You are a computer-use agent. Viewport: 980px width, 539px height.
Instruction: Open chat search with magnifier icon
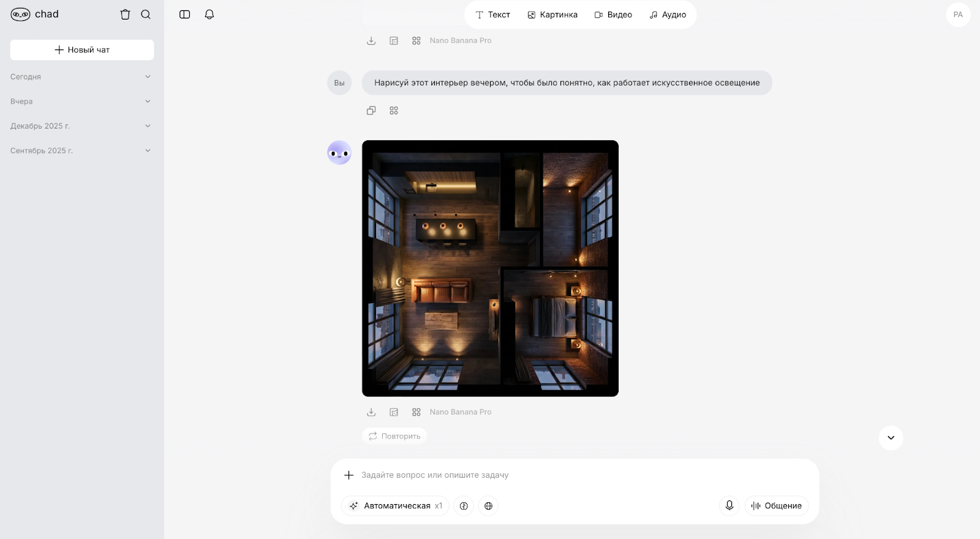(146, 15)
